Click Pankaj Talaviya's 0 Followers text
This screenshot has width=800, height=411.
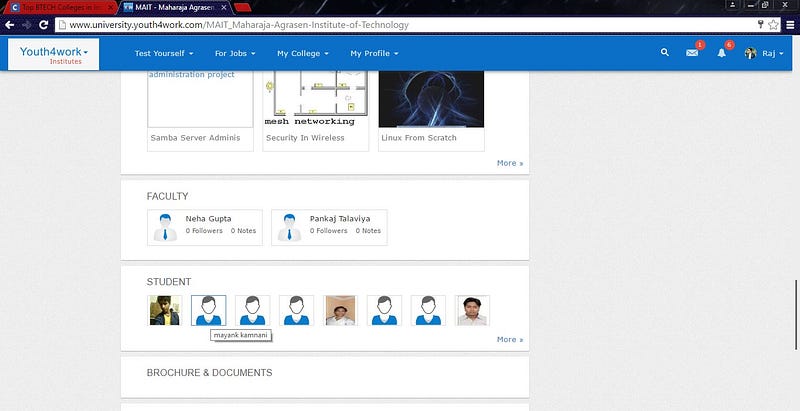pos(329,231)
